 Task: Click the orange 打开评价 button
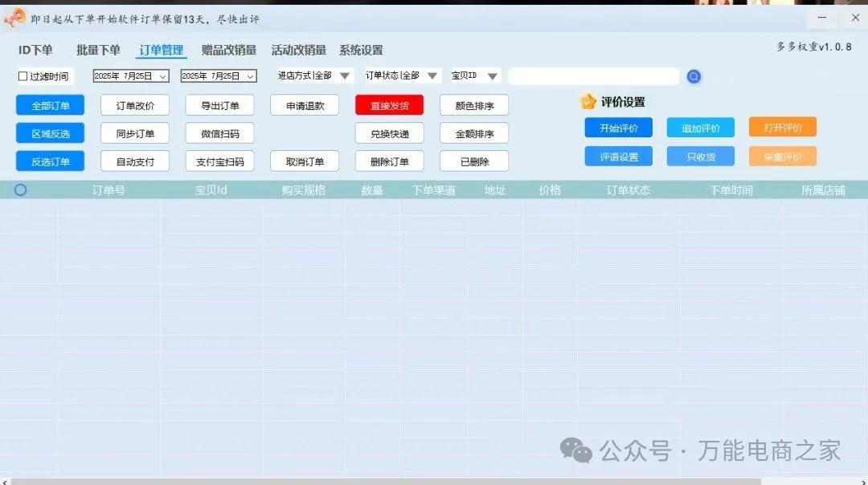782,127
